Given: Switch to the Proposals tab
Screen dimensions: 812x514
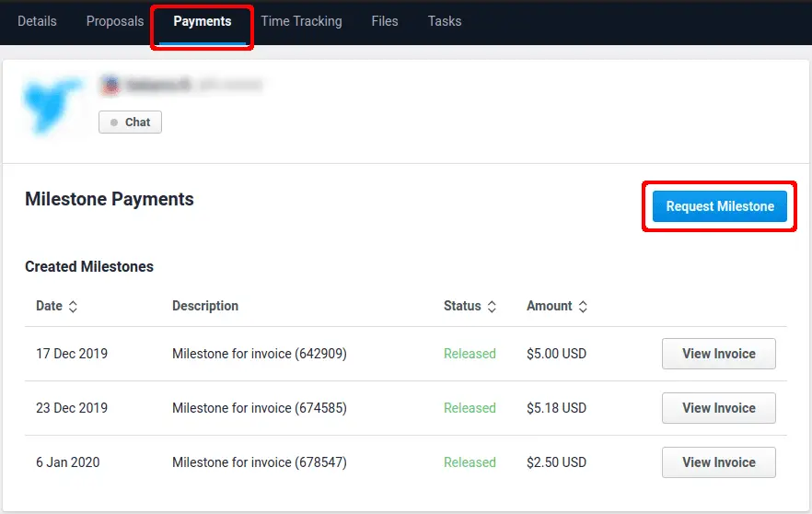Looking at the screenshot, I should pos(115,21).
